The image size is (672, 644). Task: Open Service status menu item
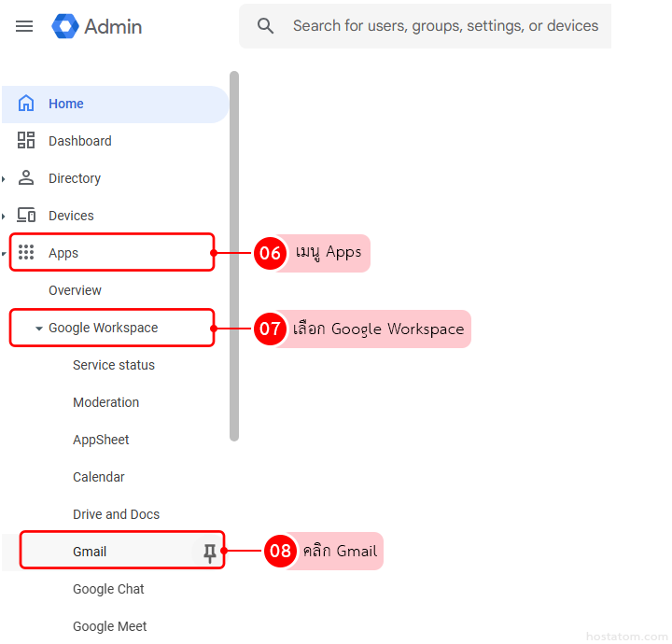[114, 365]
